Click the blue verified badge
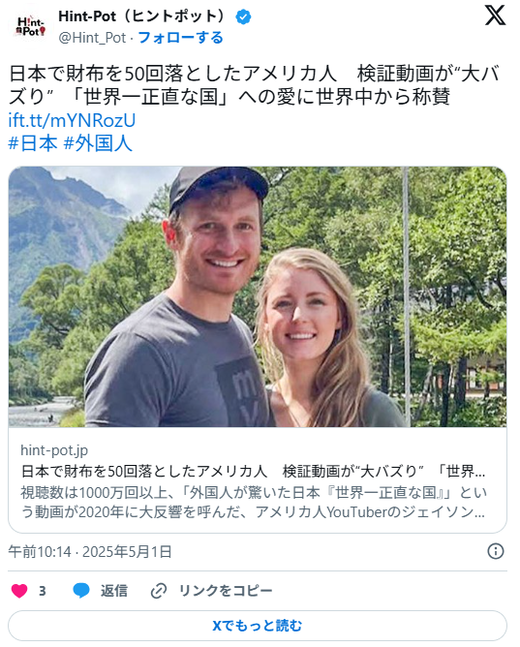The image size is (520, 647). [x=243, y=17]
